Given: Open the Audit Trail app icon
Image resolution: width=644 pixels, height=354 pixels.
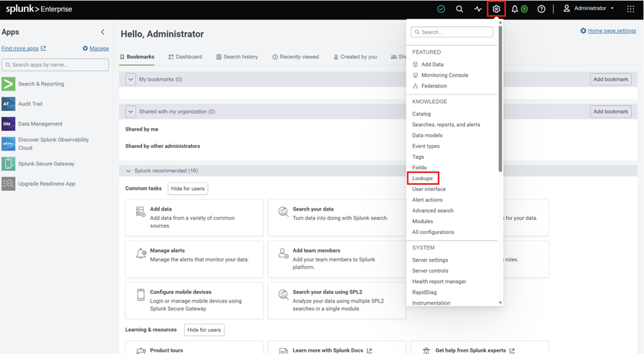Looking at the screenshot, I should tap(8, 104).
